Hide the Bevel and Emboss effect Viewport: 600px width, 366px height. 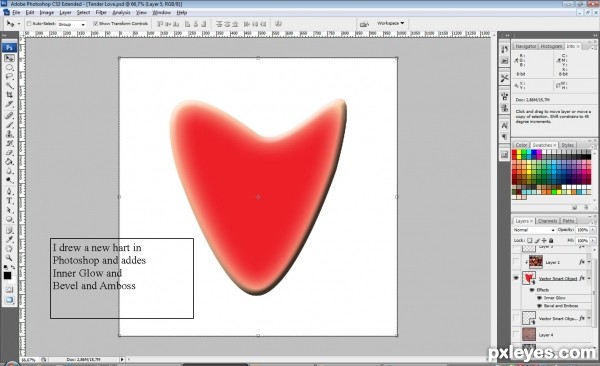coord(540,306)
